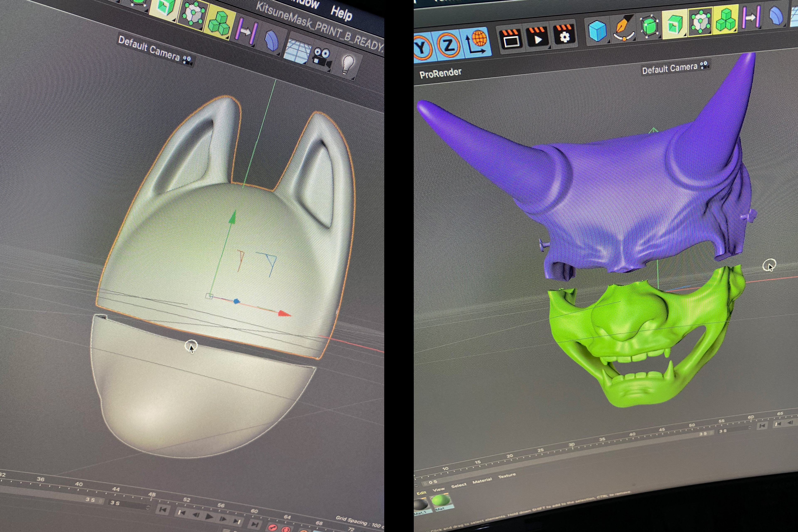
Task: Click Go to Start button, left timeline
Action: [x=163, y=510]
